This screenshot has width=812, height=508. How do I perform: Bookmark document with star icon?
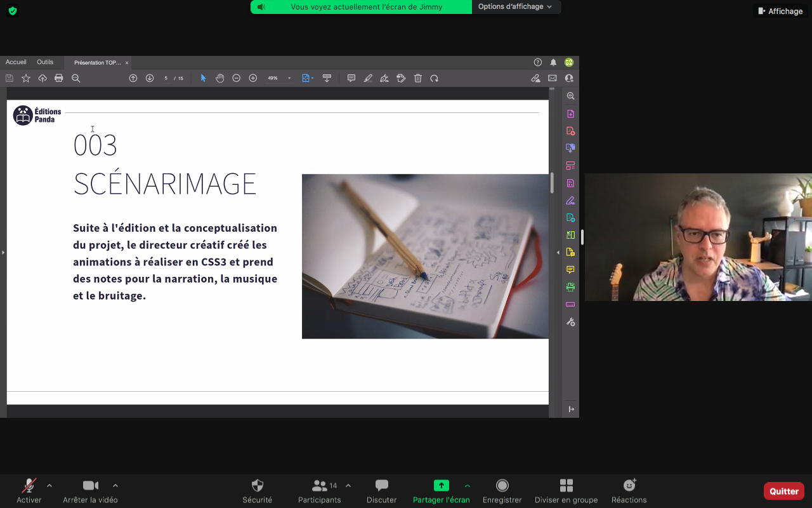[26, 78]
